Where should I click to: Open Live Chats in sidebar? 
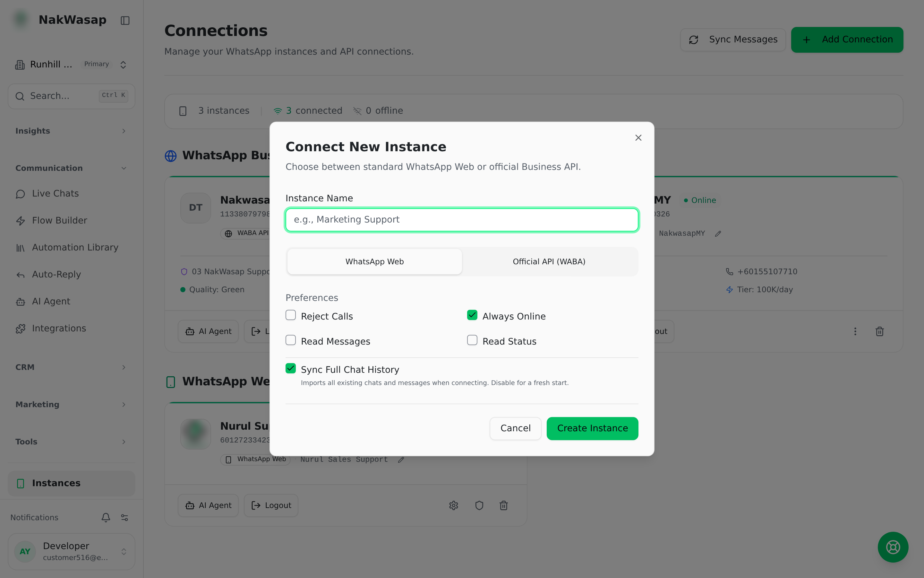coord(72,193)
